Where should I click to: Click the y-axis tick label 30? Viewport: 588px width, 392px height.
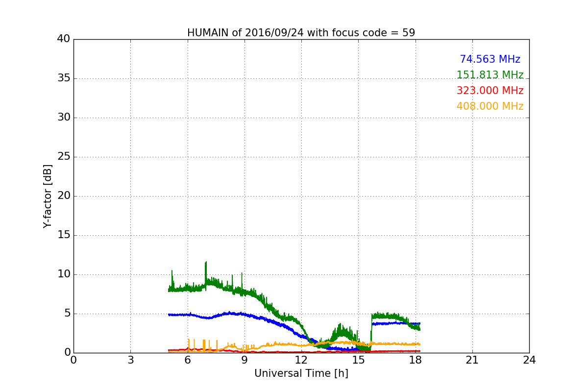pyautogui.click(x=64, y=118)
